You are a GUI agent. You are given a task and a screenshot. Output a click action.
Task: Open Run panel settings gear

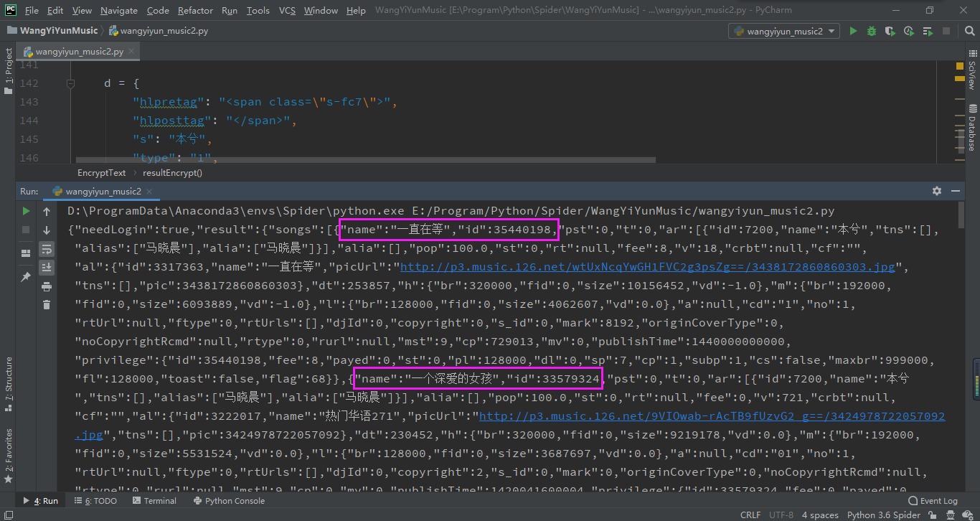[936, 191]
